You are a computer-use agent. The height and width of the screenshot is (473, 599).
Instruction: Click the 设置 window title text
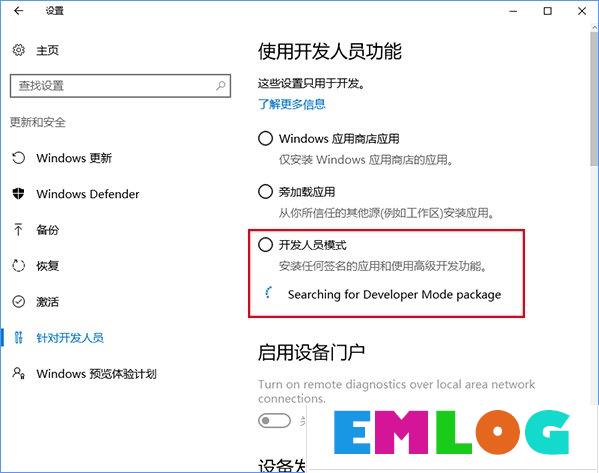tap(55, 11)
